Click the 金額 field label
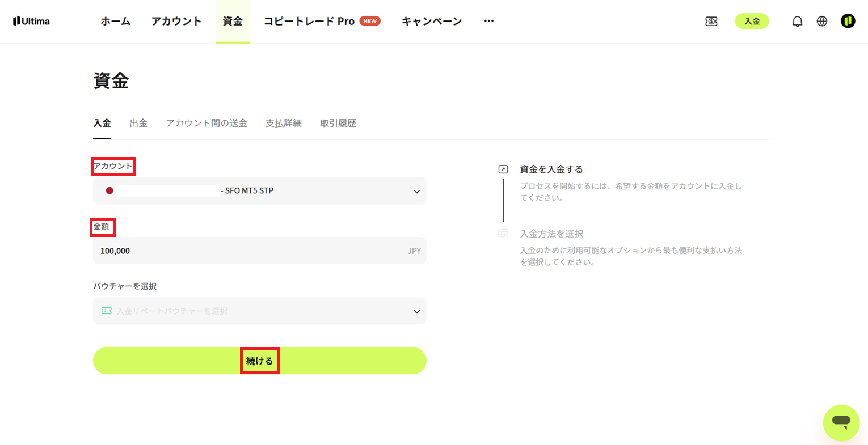This screenshot has height=445, width=868. click(101, 226)
